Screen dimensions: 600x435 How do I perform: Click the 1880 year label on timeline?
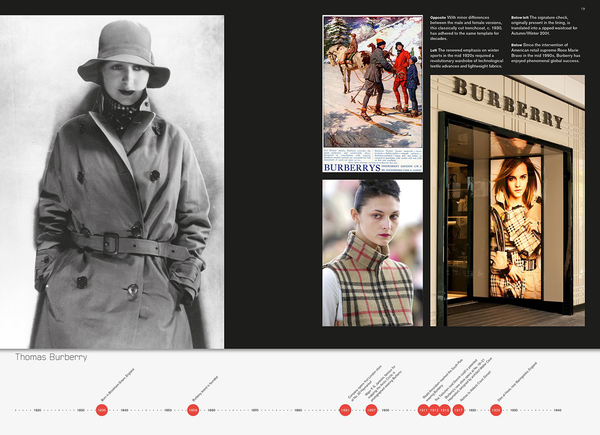click(x=298, y=410)
